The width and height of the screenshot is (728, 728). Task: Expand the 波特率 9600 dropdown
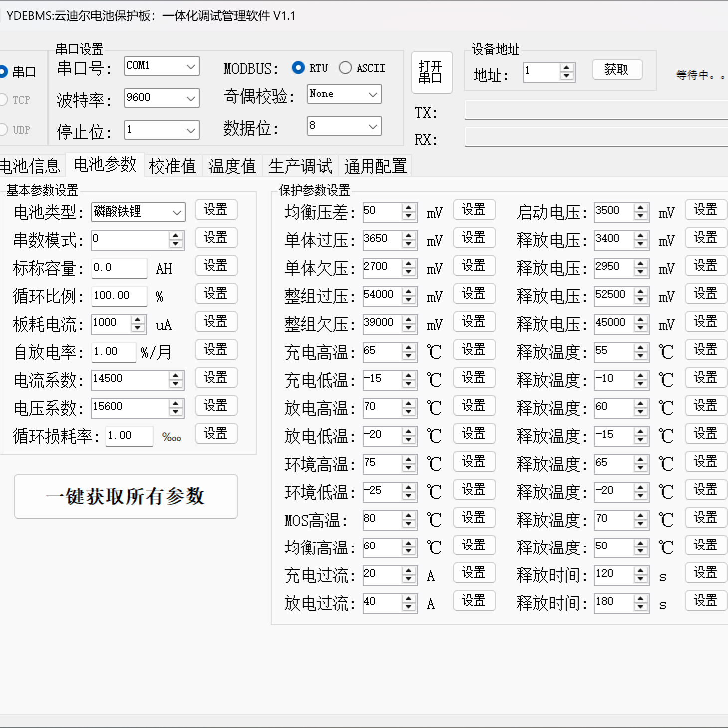(190, 98)
